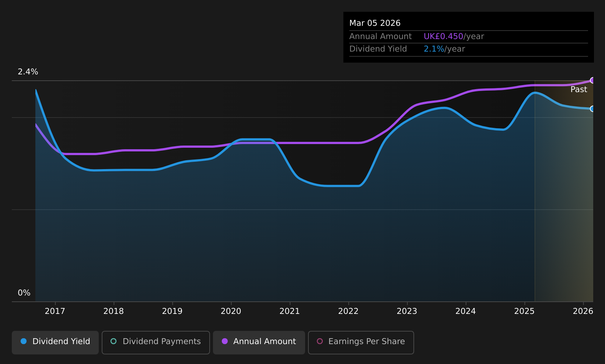This screenshot has width=605, height=364.
Task: Click the purple Annual Amount endpoint marker
Action: click(592, 80)
